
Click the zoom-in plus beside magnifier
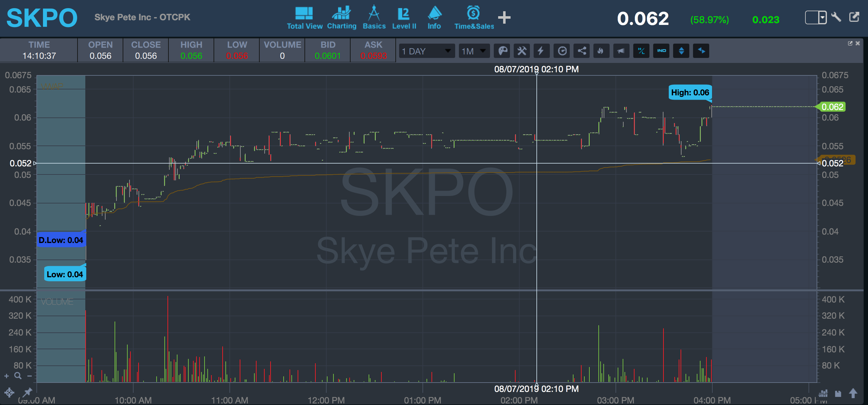pyautogui.click(x=7, y=376)
